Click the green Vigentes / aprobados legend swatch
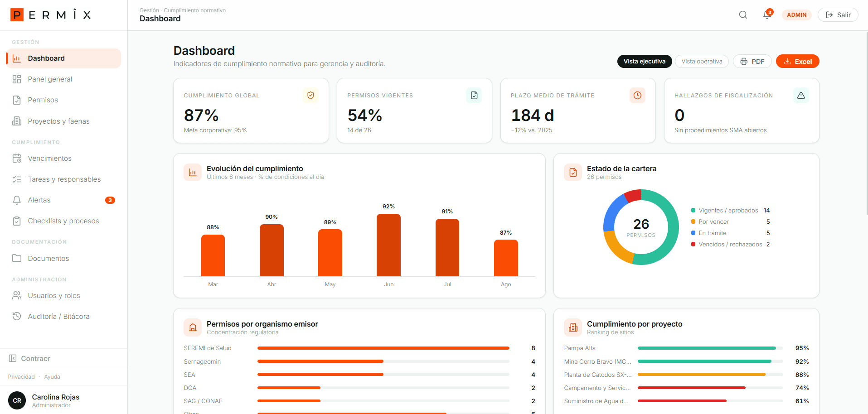 point(693,211)
